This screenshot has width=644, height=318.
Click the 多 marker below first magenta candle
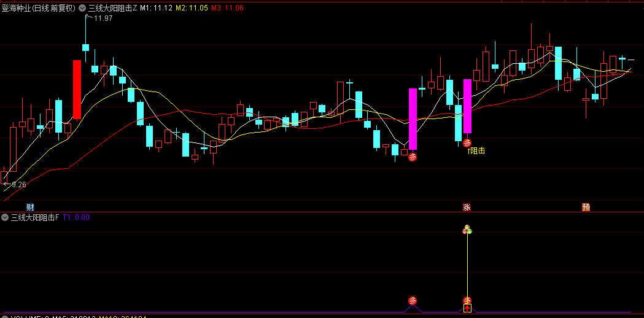413,157
